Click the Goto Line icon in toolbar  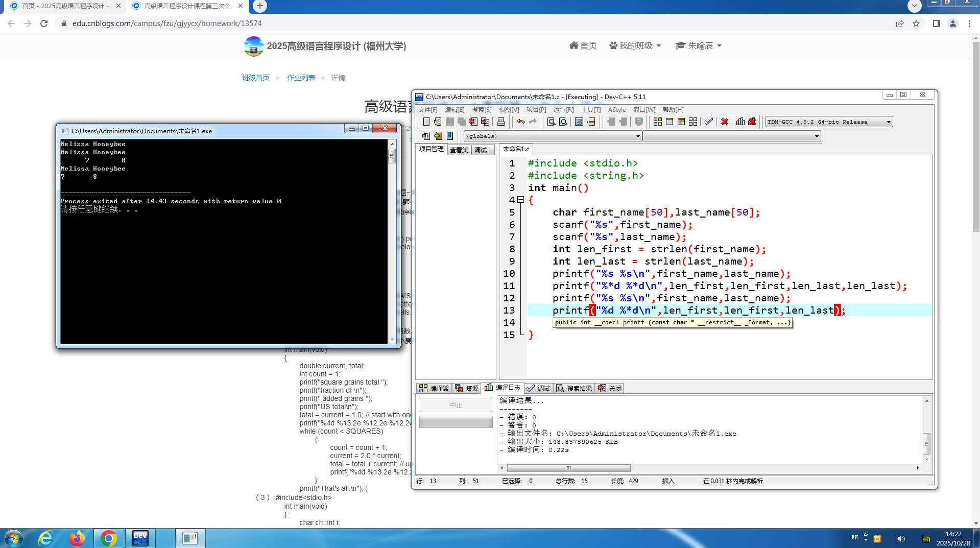(591, 122)
